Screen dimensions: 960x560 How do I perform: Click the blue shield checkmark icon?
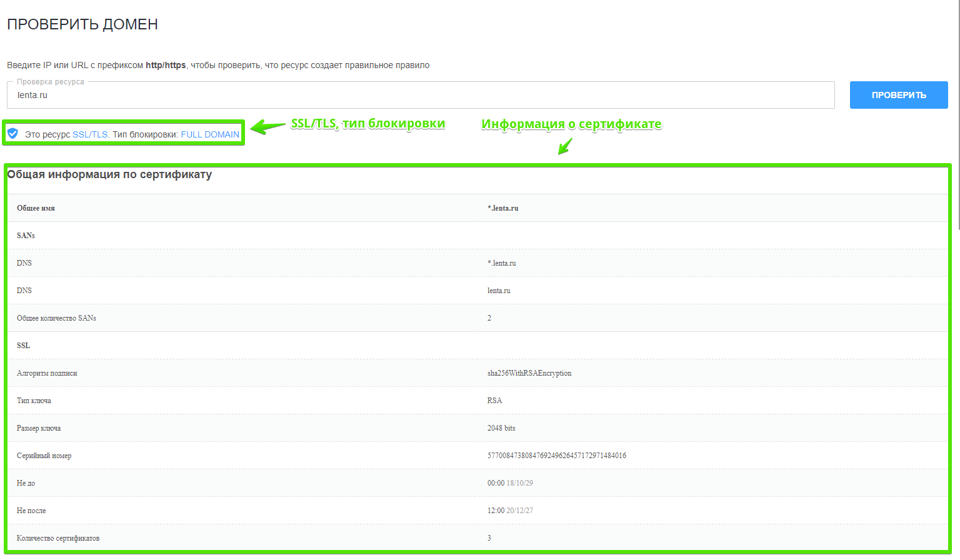12,134
